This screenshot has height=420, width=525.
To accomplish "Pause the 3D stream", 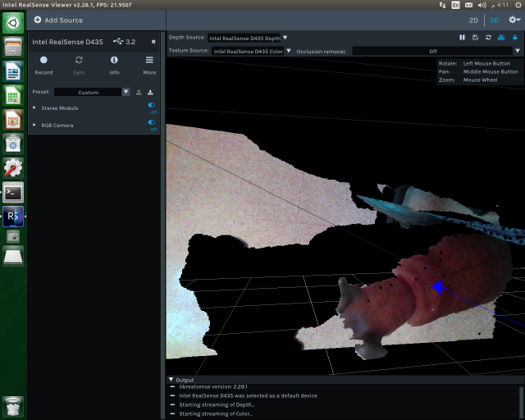I will pyautogui.click(x=462, y=38).
